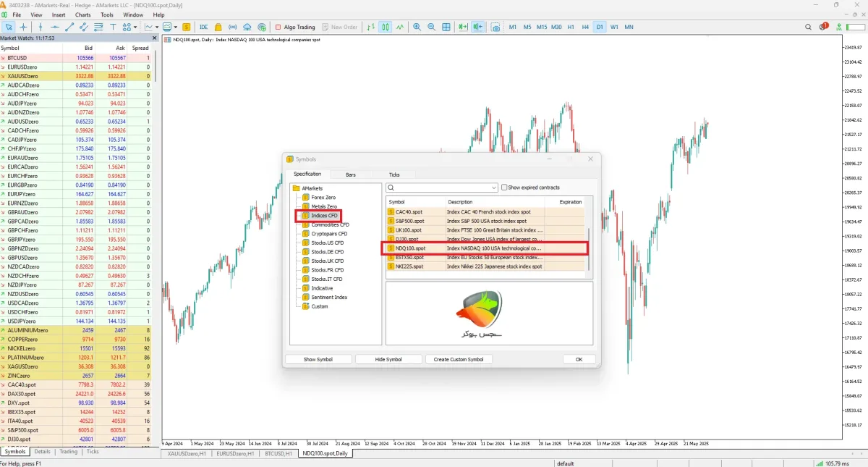
Task: Switch to the Bars tab in Symbols
Action: [x=351, y=174]
